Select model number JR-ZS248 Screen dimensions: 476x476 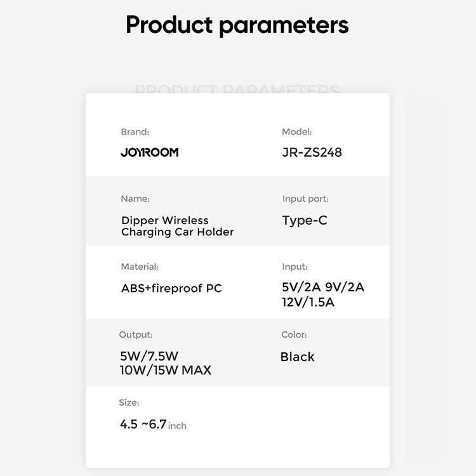point(312,152)
